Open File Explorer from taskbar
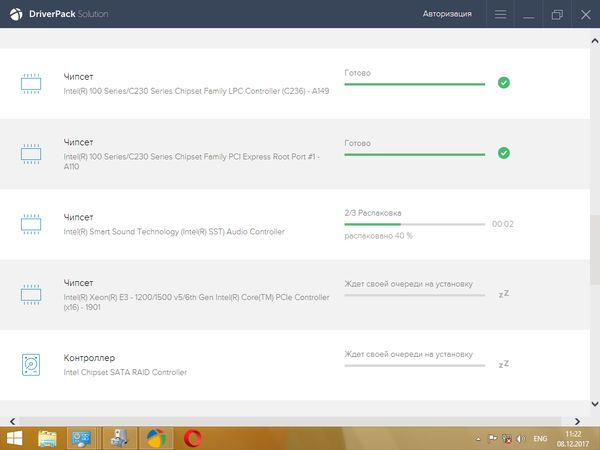Viewport: 600px width, 450px height. click(47, 439)
